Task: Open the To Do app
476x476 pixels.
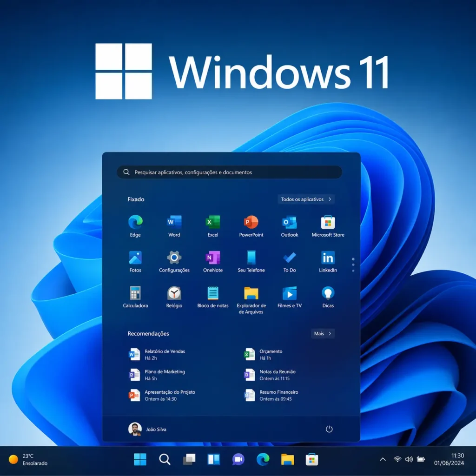Action: [290, 261]
